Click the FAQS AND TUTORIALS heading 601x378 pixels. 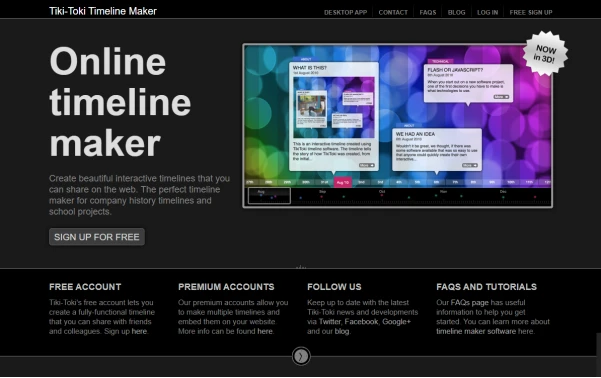pos(486,287)
